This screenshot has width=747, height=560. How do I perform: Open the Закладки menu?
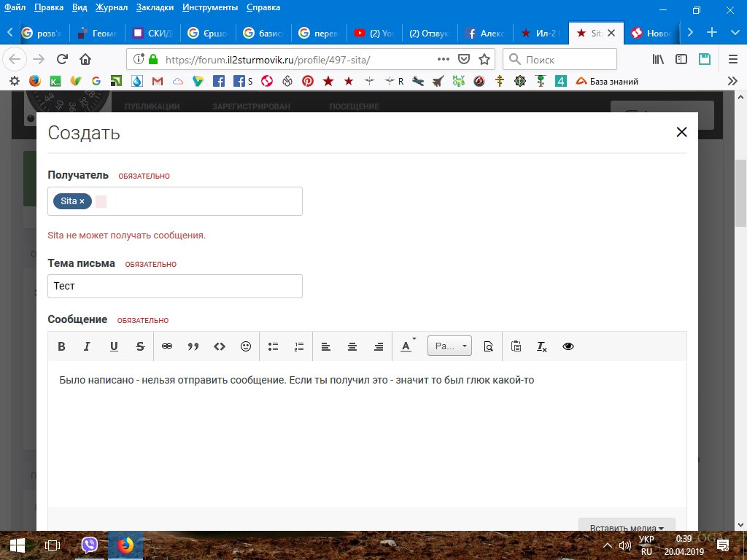[x=155, y=7]
